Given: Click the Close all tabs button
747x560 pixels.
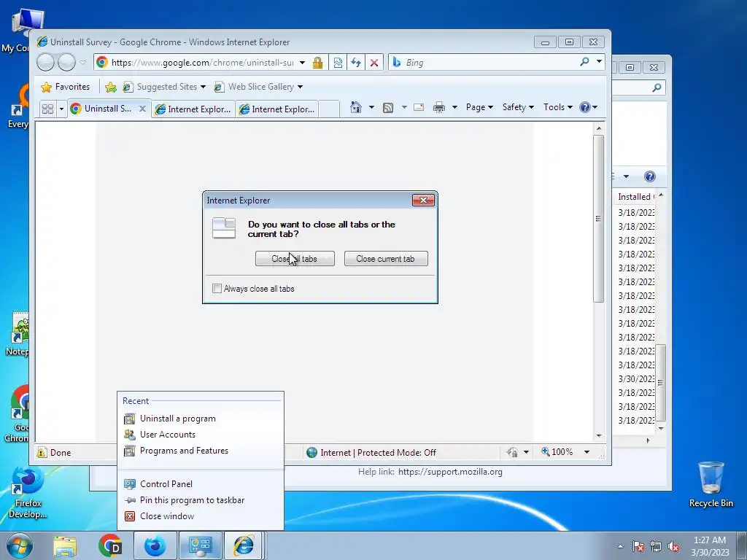Looking at the screenshot, I should pyautogui.click(x=295, y=259).
